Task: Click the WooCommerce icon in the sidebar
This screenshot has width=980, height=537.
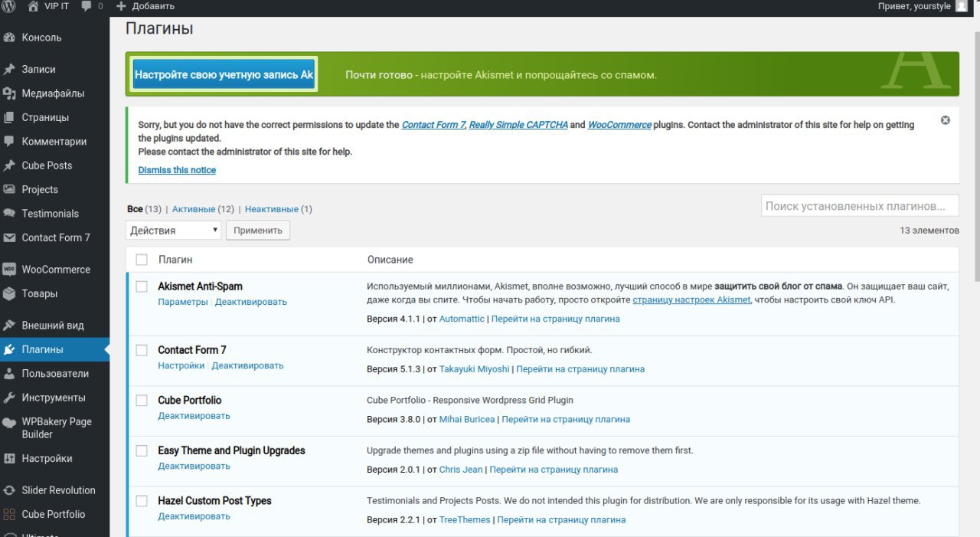Action: tap(9, 270)
